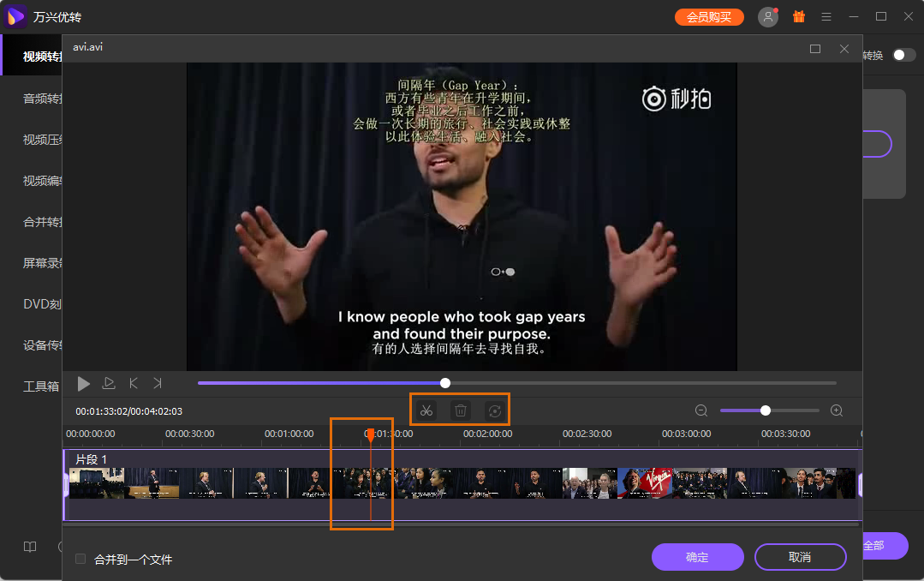
Task: Open the gift promotion icon in the title bar
Action: 798,16
